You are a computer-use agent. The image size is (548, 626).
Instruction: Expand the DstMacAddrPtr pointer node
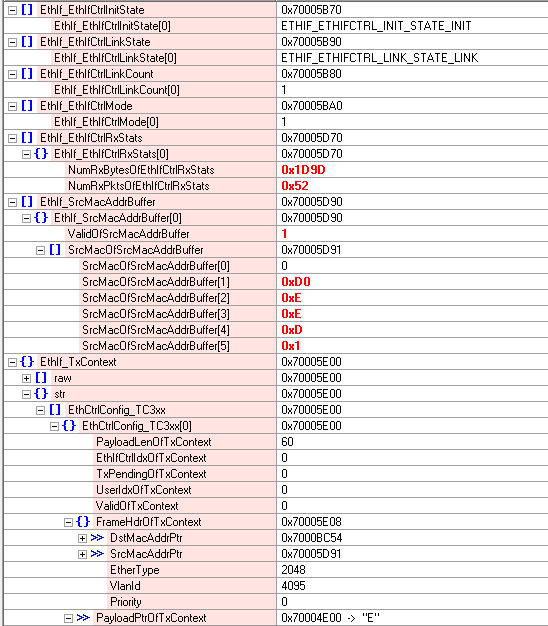pos(83,538)
